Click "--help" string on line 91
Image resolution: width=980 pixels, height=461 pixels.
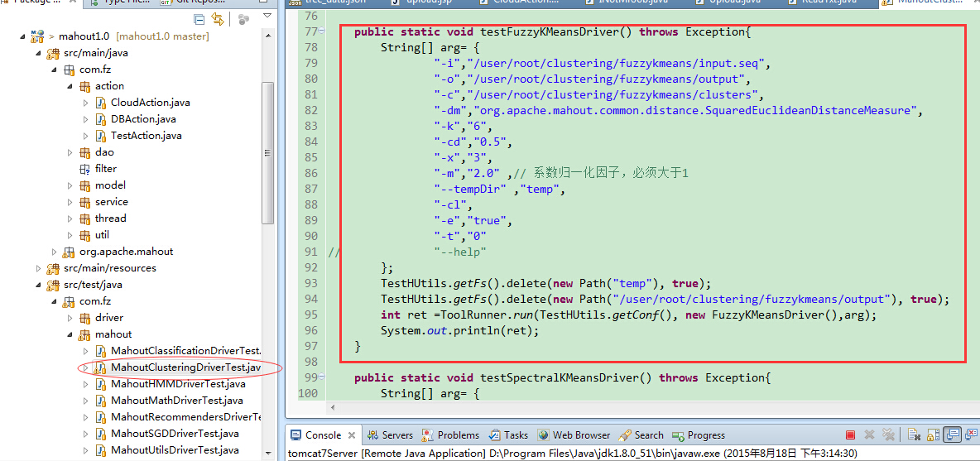[x=461, y=252]
